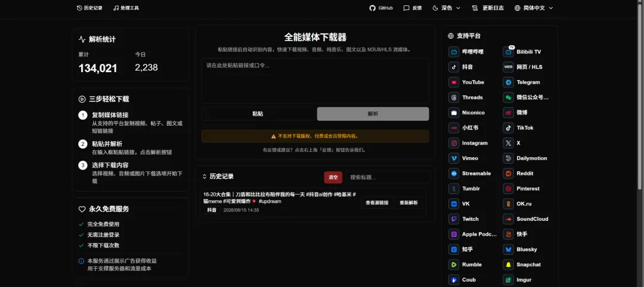Screen dimensions: 644x287
Task: Collapse the 历史记录 section expander
Action: pyautogui.click(x=205, y=177)
